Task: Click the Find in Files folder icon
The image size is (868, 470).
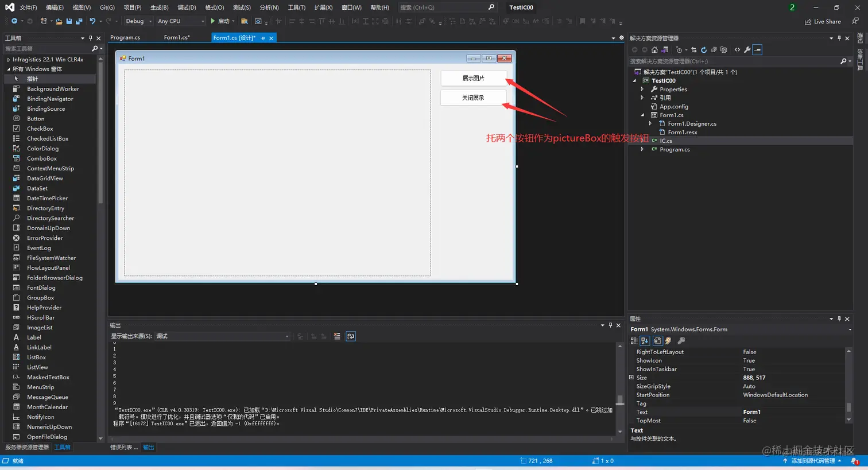Action: [x=244, y=21]
